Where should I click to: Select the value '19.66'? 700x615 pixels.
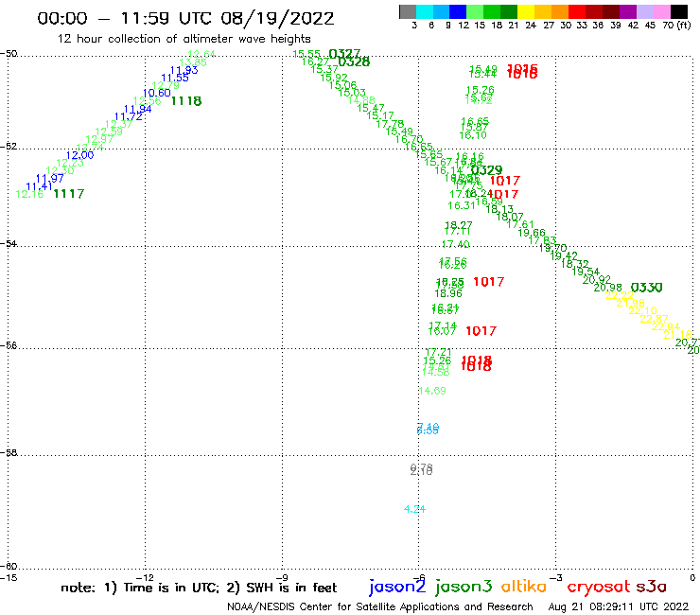click(x=532, y=233)
